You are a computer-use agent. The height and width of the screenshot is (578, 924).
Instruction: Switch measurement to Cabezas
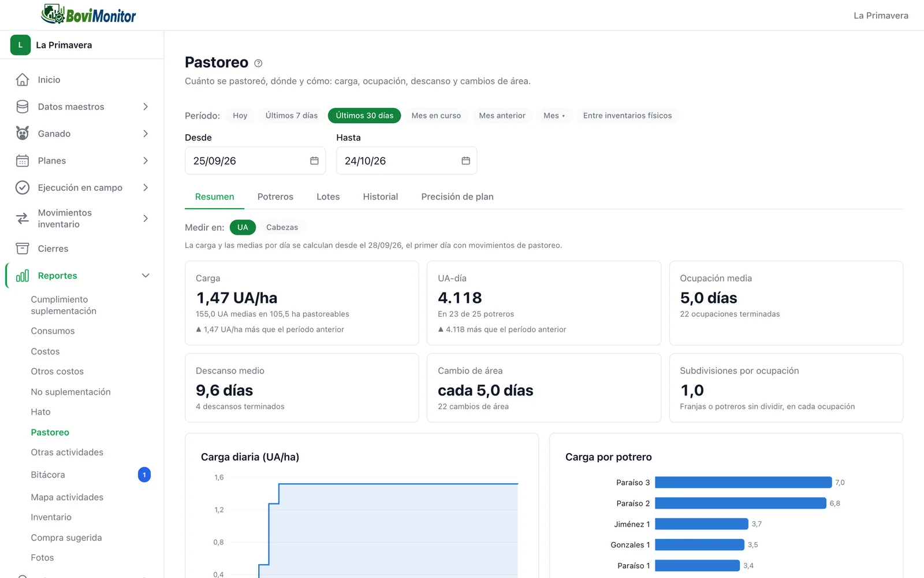[x=282, y=227]
